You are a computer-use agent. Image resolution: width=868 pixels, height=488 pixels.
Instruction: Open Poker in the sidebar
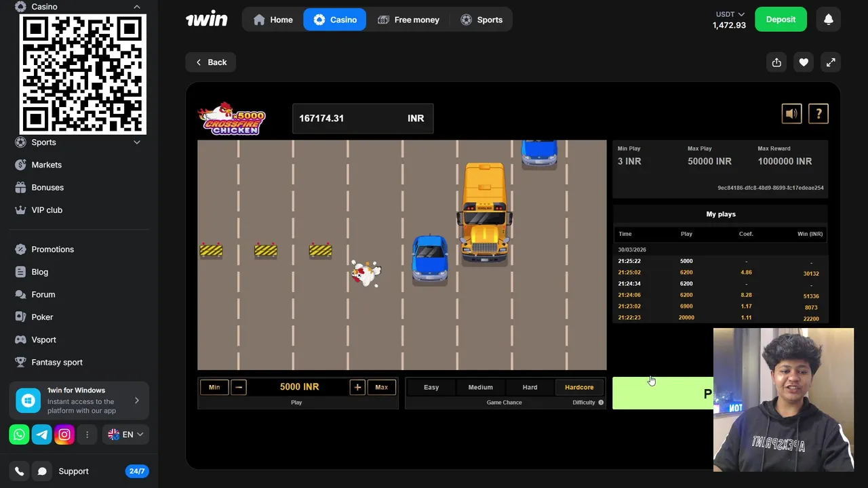42,317
